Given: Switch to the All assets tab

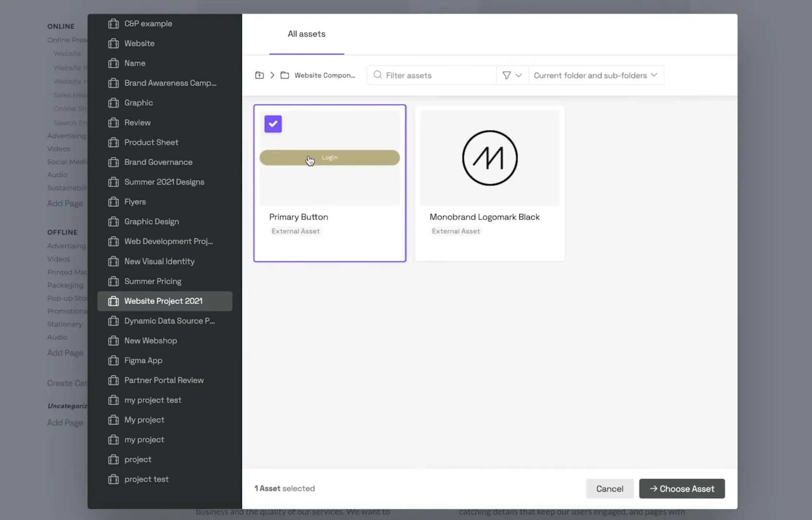Looking at the screenshot, I should pos(306,34).
